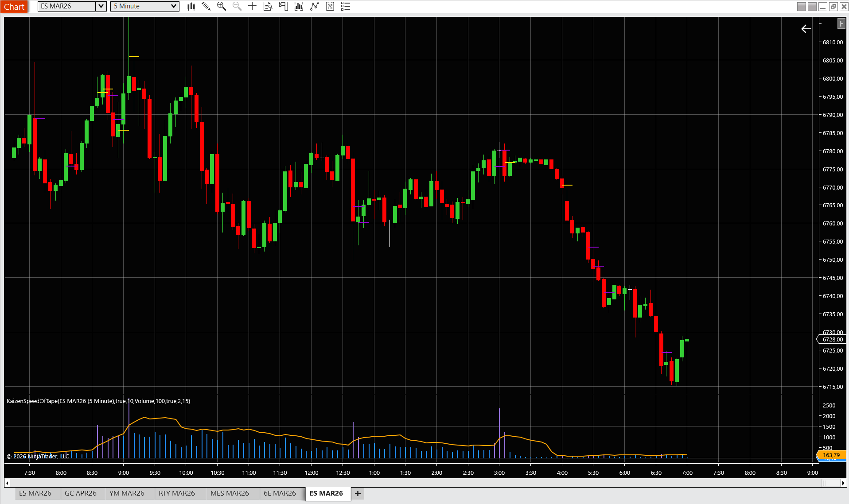
Task: Click the zoom in magnifier icon
Action: coord(222,6)
